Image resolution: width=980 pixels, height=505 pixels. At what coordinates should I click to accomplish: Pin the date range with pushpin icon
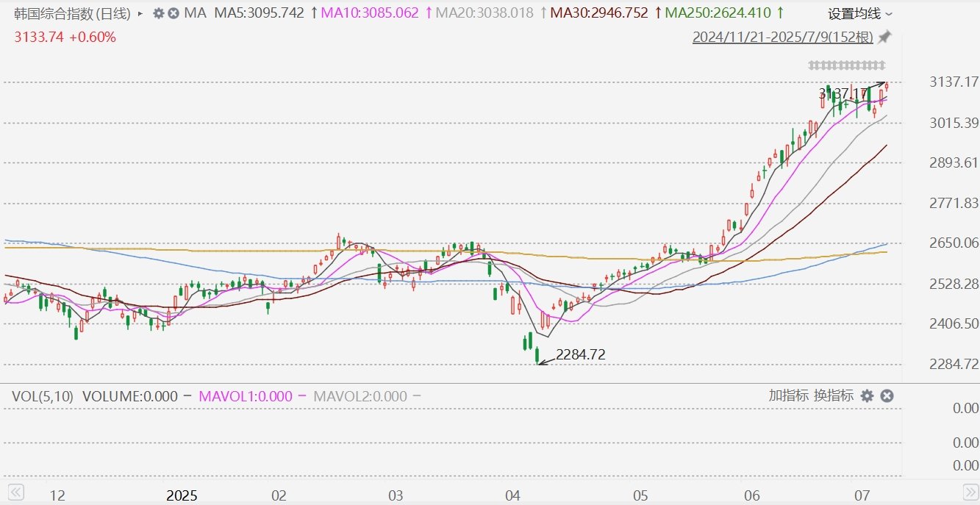point(885,37)
